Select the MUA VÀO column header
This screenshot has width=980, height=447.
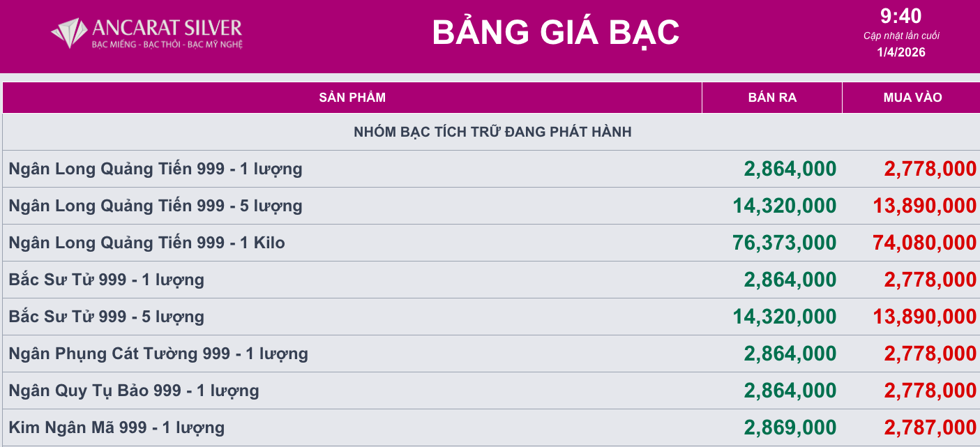(912, 98)
